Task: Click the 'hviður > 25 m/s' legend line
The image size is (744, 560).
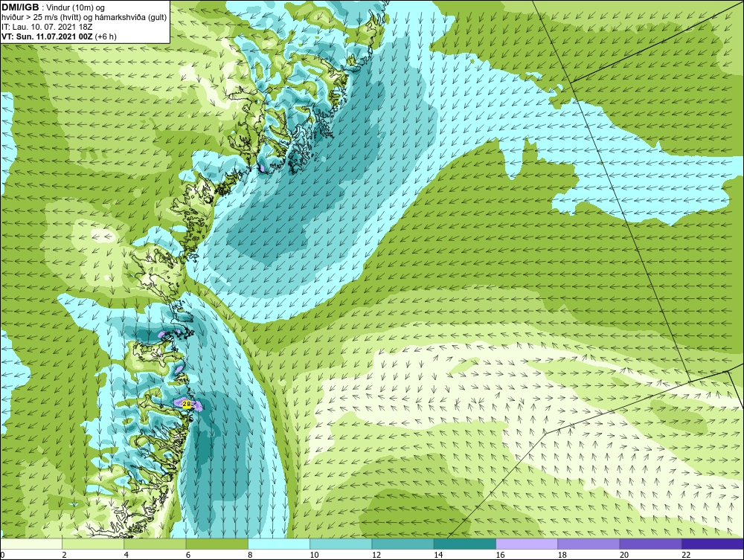Action: [85, 18]
